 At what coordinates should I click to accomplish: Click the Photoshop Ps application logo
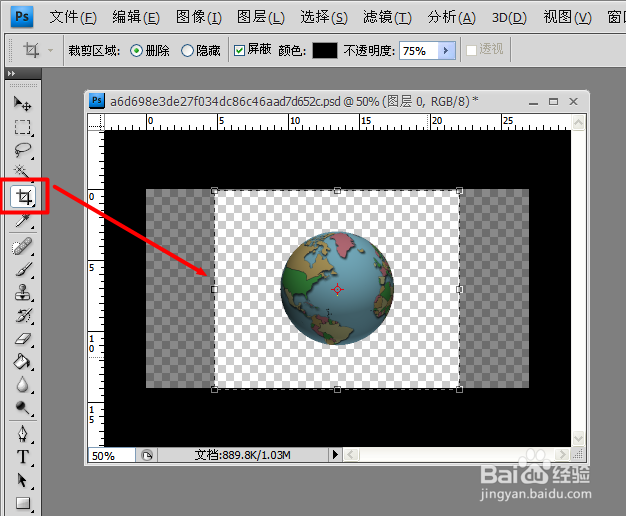click(x=22, y=17)
